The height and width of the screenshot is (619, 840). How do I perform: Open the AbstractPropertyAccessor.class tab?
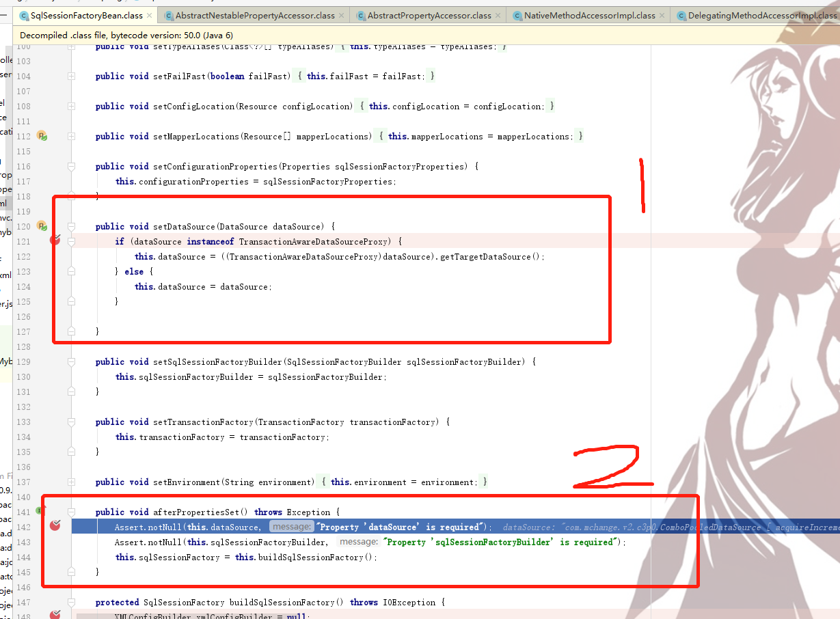click(429, 15)
